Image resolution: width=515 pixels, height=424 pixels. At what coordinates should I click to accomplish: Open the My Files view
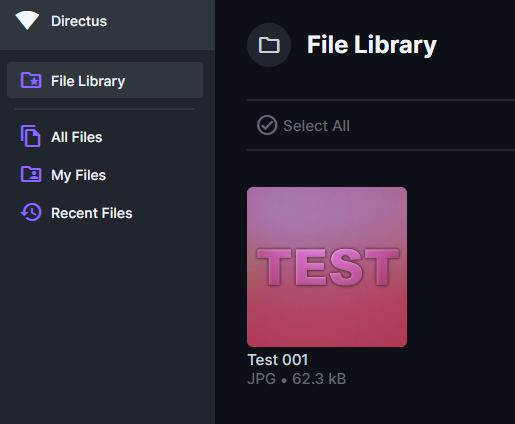click(x=78, y=175)
